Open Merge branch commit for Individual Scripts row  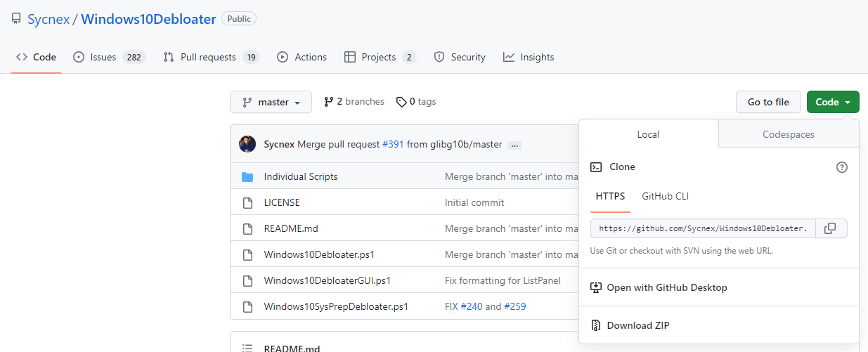coord(512,176)
